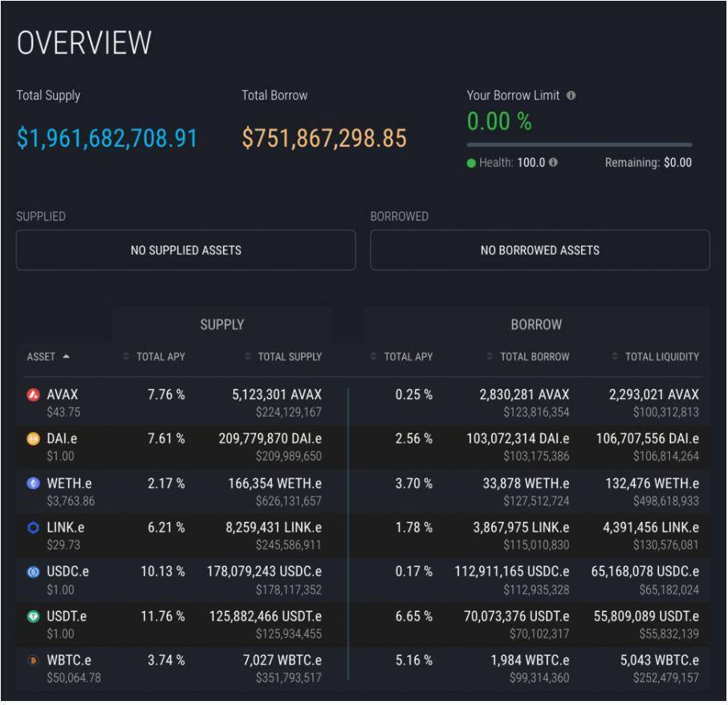Click the No Supplied Assets box

click(185, 250)
